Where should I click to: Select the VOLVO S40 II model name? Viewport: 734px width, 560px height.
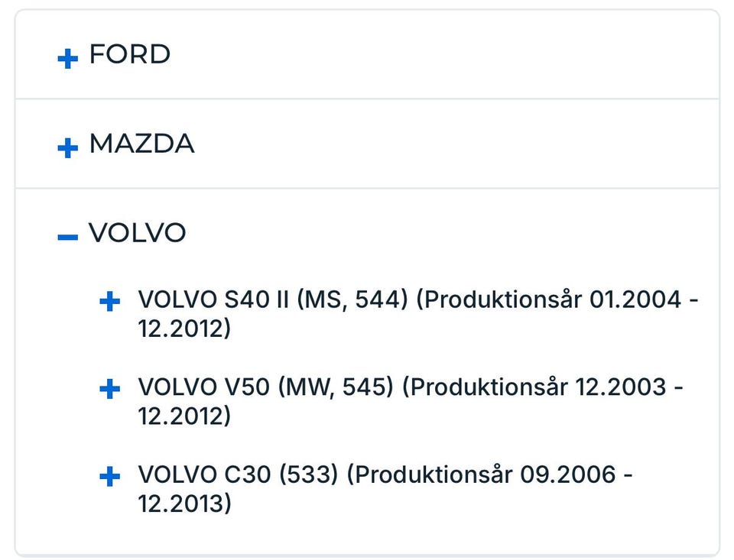tap(214, 299)
